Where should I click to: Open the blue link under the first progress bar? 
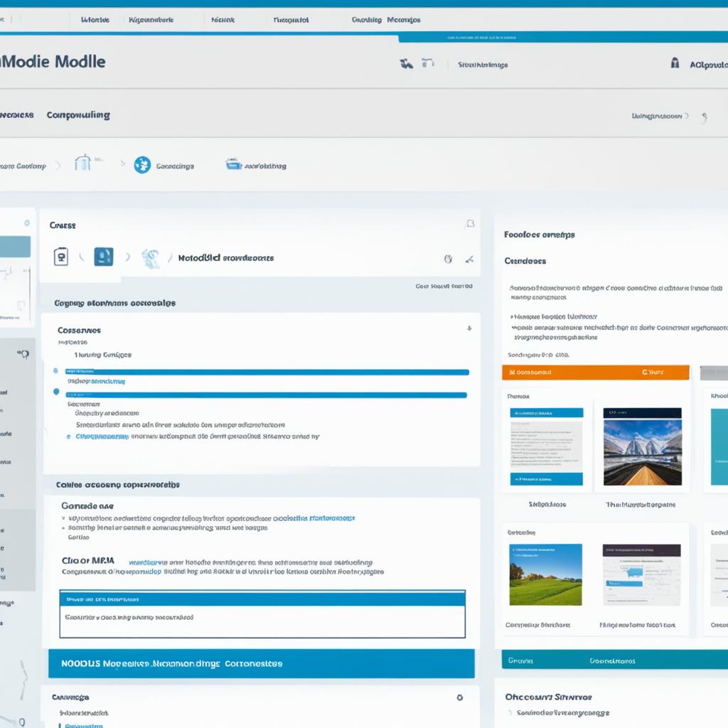[x=108, y=381]
